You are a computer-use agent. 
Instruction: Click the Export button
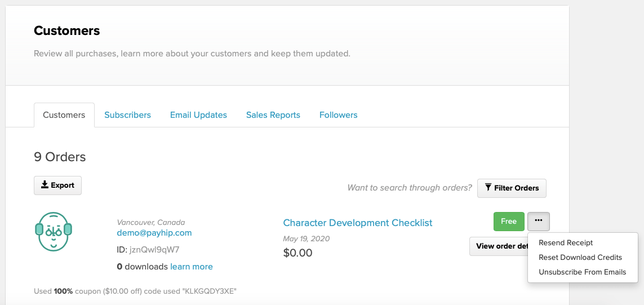(x=58, y=185)
